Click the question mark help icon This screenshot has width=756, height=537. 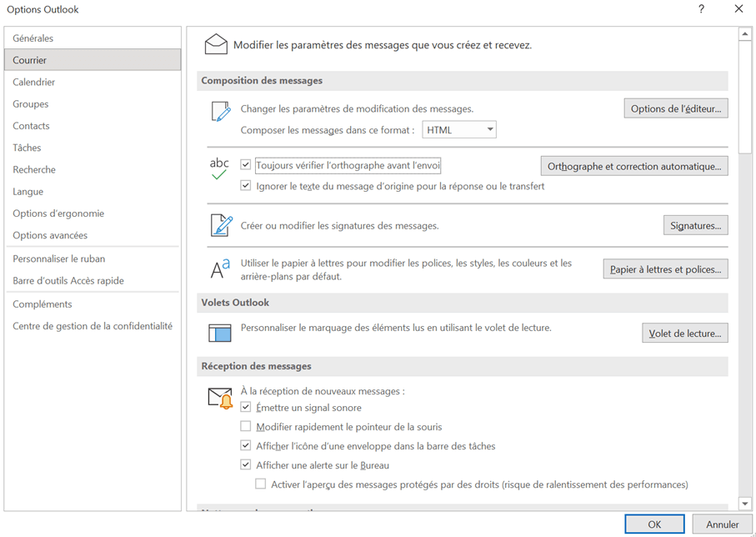(701, 9)
